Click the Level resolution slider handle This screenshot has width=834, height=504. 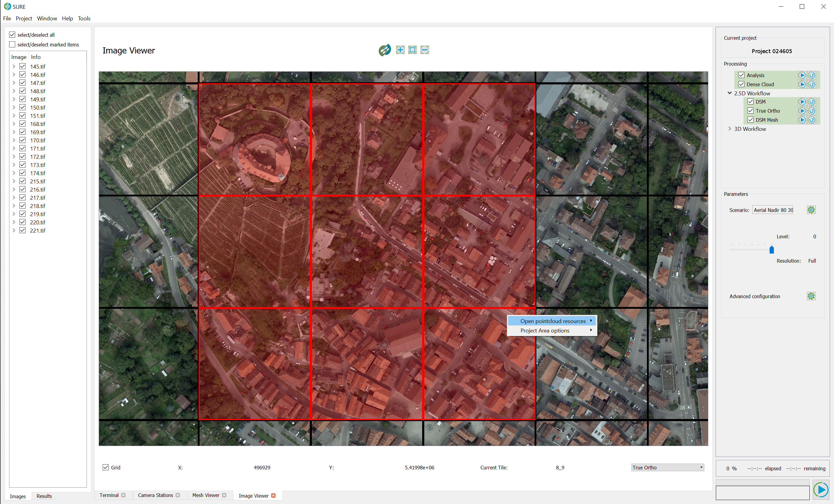pyautogui.click(x=772, y=250)
